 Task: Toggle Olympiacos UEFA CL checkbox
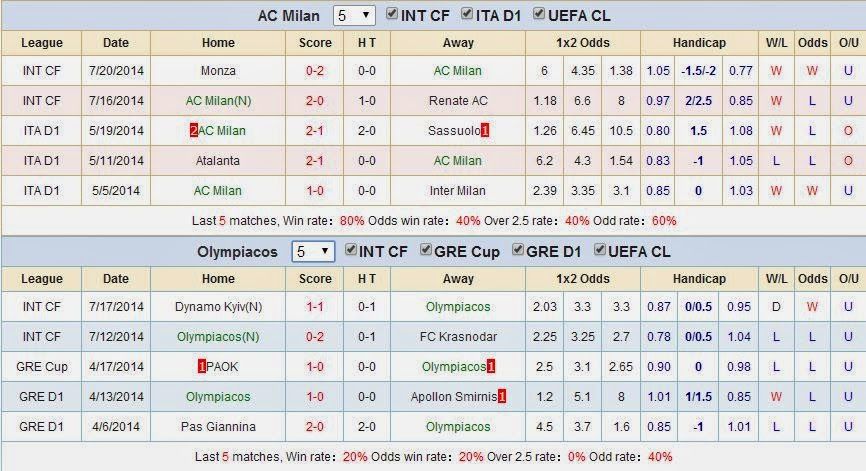(600, 250)
